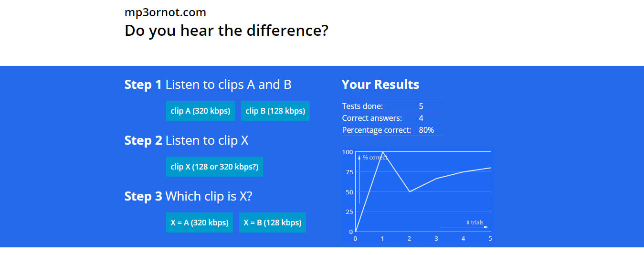Click the 80% percentage value
The height and width of the screenshot is (255, 644).
426,130
